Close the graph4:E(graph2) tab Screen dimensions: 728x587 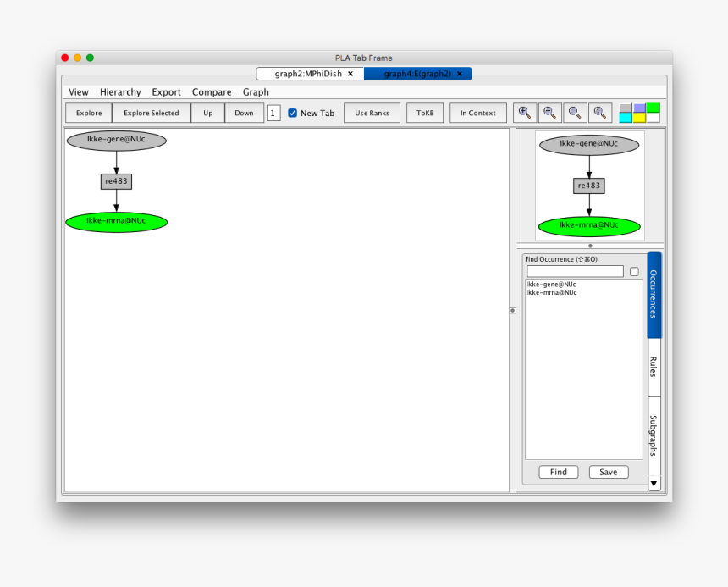click(x=460, y=74)
